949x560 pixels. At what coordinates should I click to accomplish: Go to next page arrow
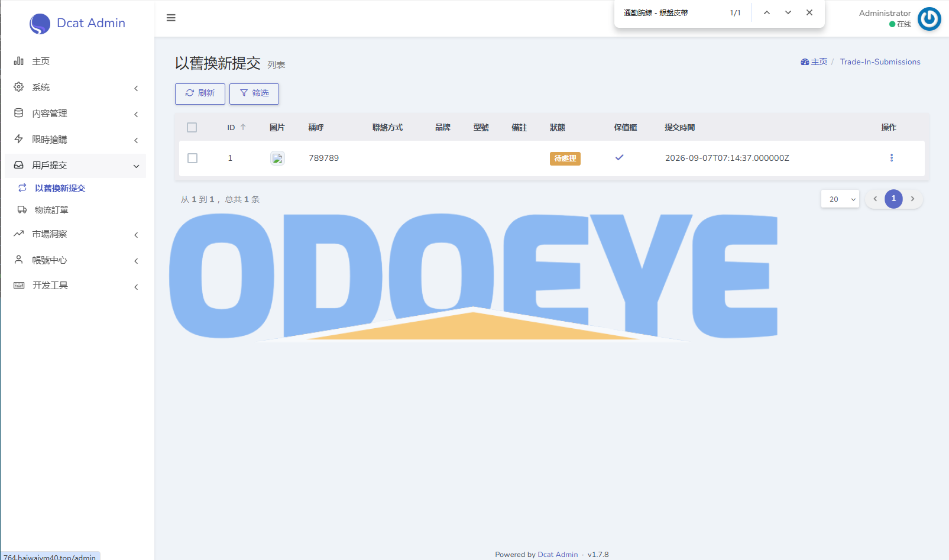point(912,199)
